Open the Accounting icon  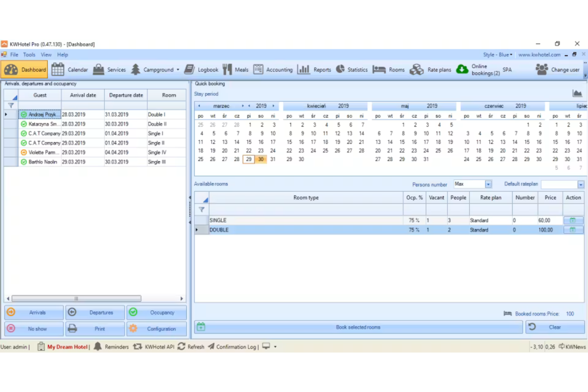pos(258,70)
